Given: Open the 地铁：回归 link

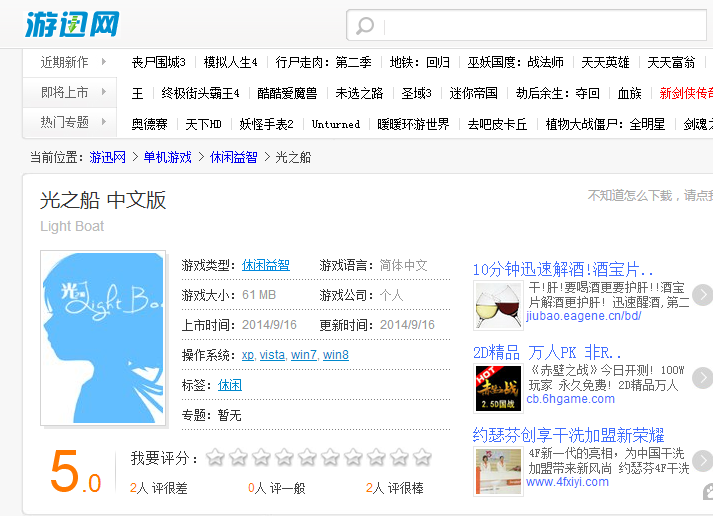Looking at the screenshot, I should click(420, 62).
